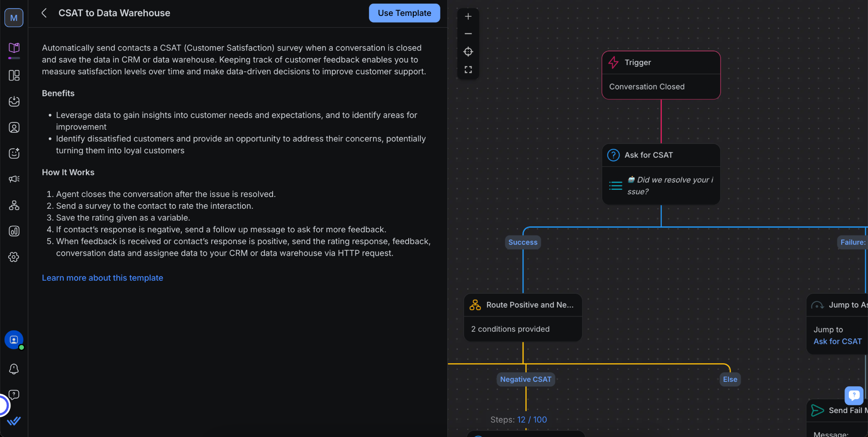Open the notifications bell
Screen dimensions: 868x437
click(14, 369)
